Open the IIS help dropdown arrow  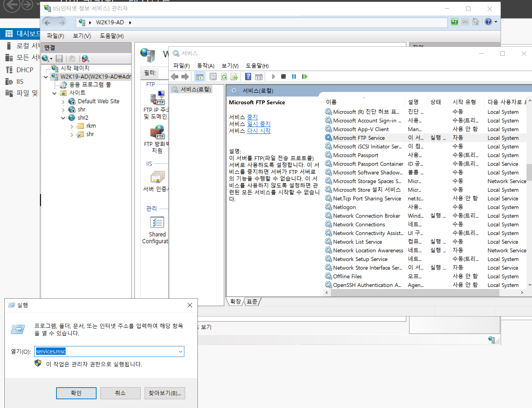(496, 22)
